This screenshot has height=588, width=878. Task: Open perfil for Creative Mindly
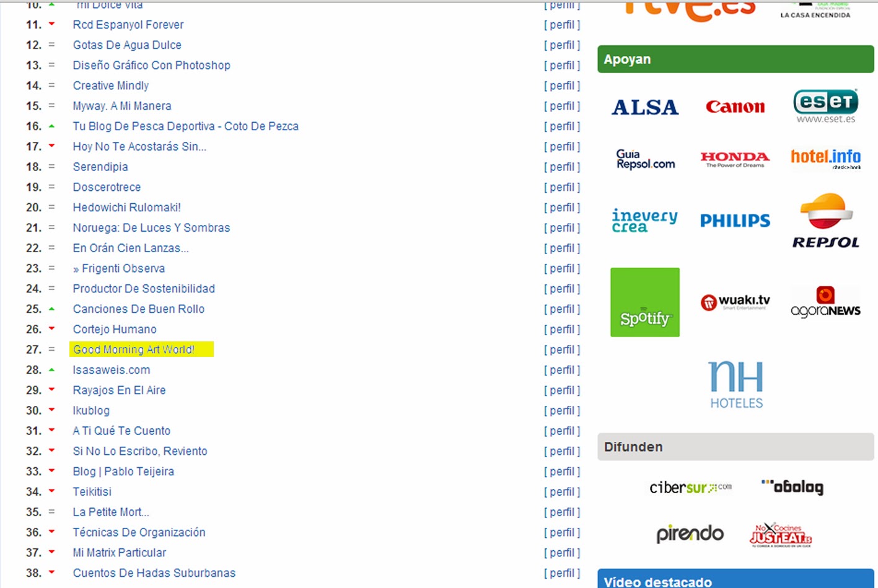coord(562,86)
